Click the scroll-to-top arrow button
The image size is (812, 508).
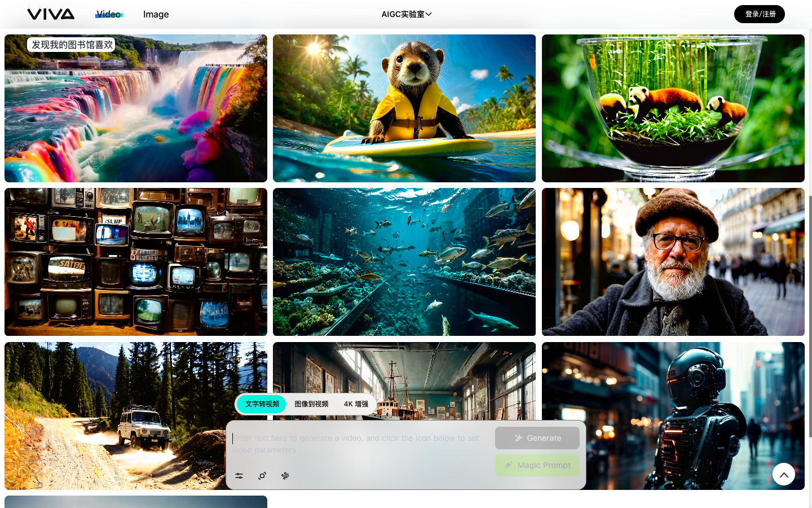point(784,475)
